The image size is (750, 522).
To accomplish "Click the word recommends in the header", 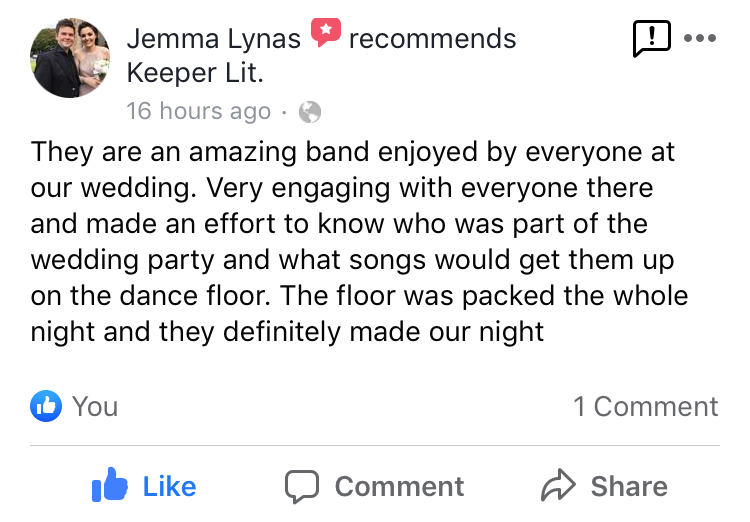I will [432, 39].
